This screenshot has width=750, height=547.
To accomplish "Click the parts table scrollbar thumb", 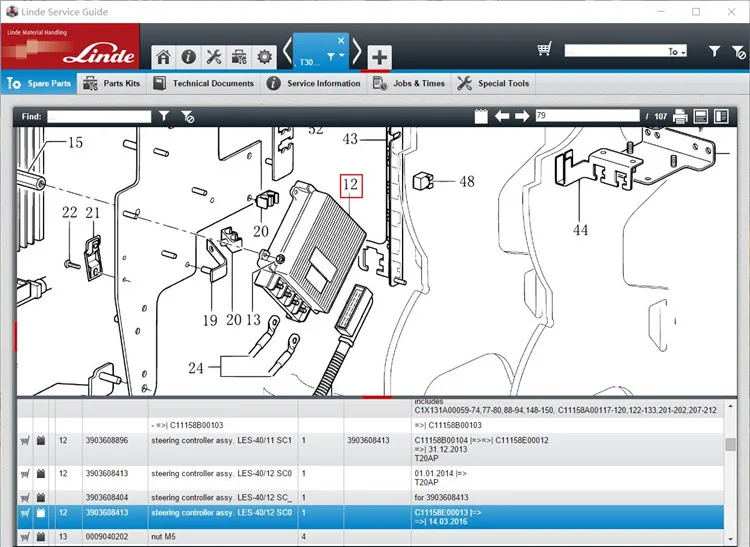I will (730, 444).
